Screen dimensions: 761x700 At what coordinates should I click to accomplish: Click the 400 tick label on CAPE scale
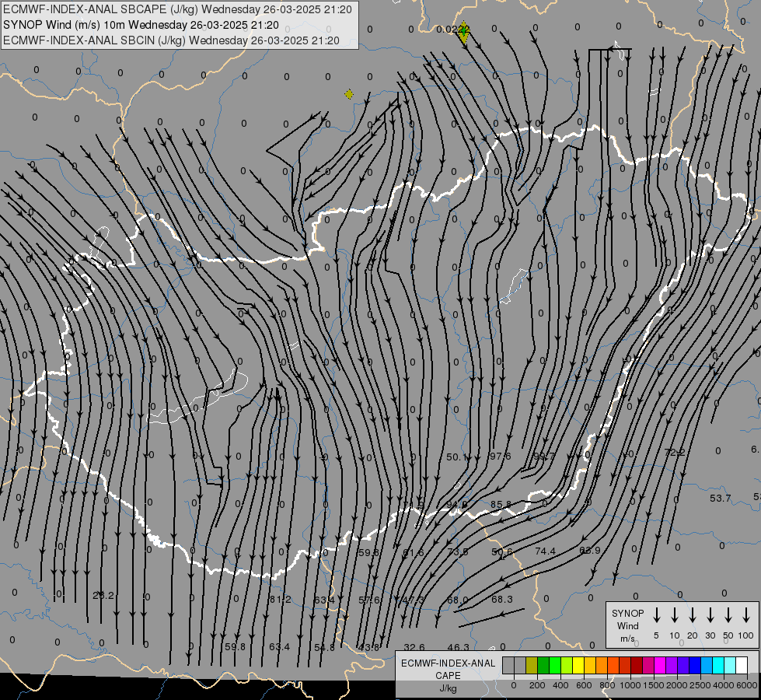(x=560, y=685)
